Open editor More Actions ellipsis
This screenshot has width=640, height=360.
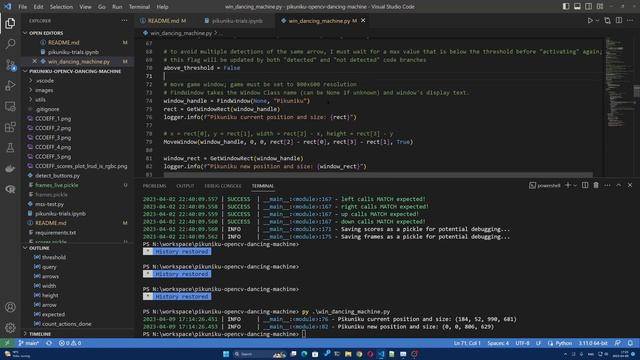630,20
